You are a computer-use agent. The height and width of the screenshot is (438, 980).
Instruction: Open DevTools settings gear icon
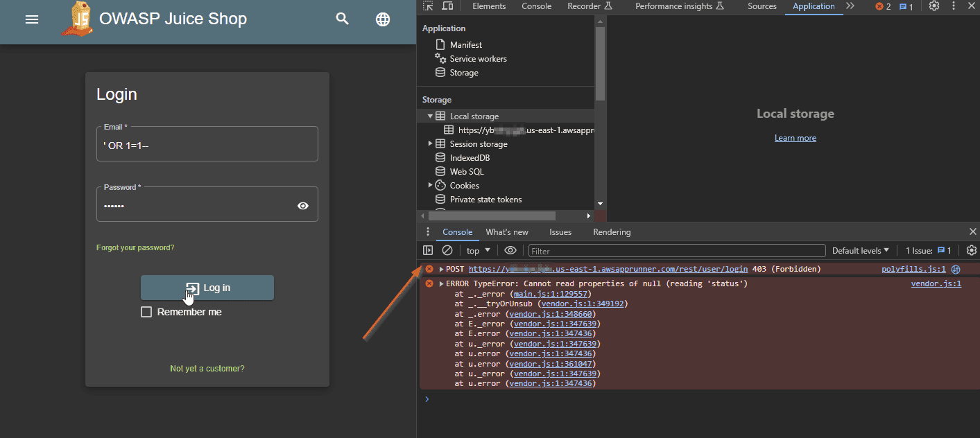934,6
